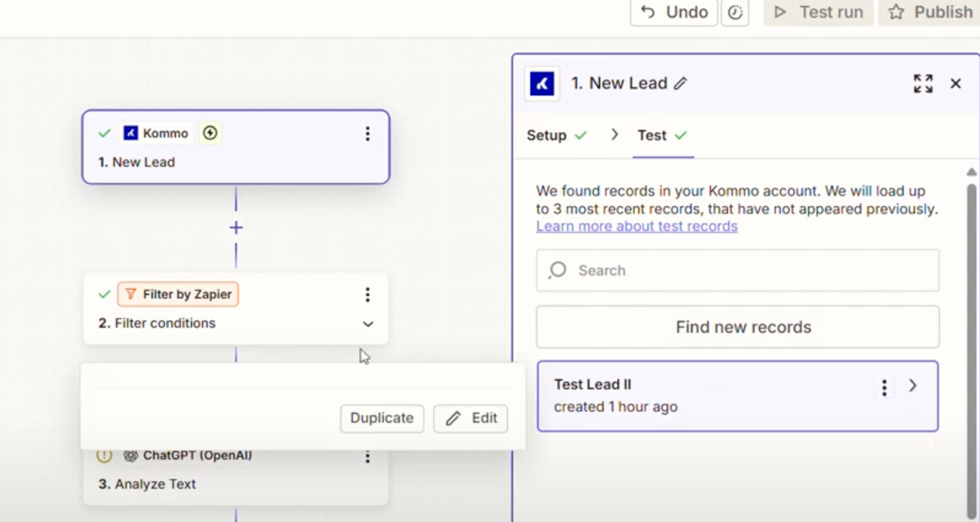The width and height of the screenshot is (980, 522).
Task: Click the scrollbar up arrow
Action: click(971, 172)
